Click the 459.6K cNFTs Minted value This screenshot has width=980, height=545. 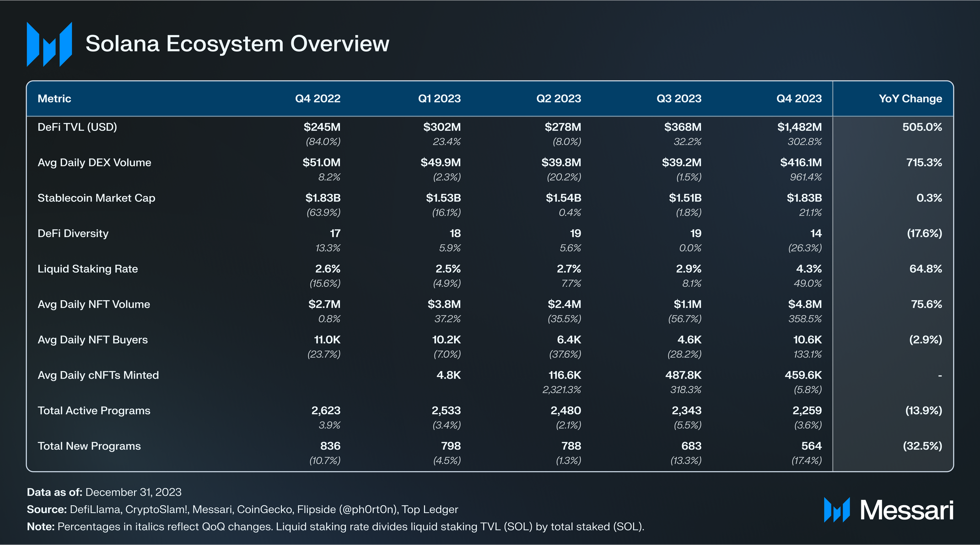[803, 375]
